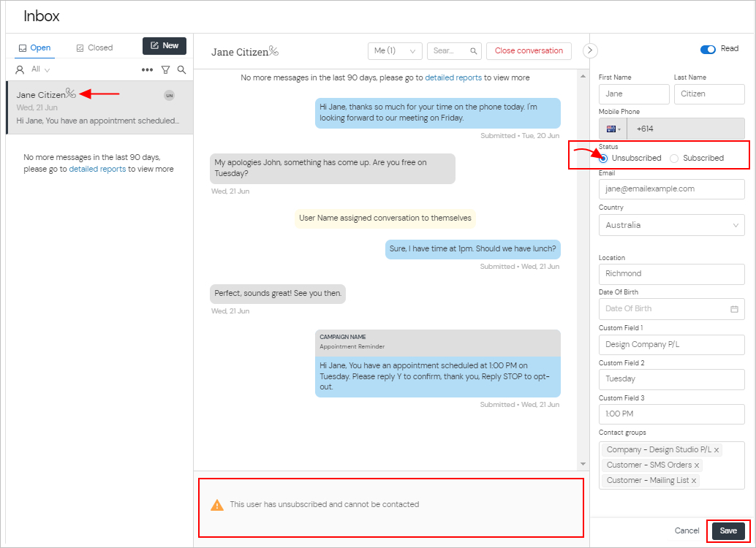Click the search magnifier icon above conversation list
Viewport: 756px width, 548px height.
pos(181,70)
